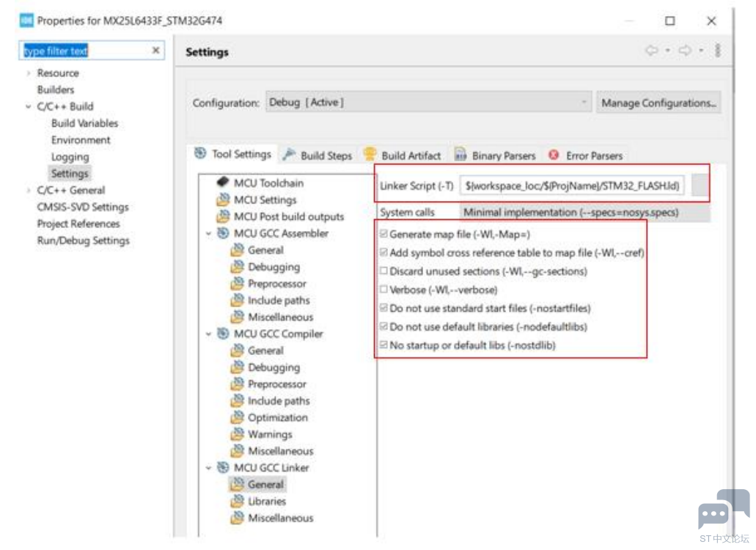Select MCU GCC Linker node
Screen dimensions: 756x550
pos(271,468)
